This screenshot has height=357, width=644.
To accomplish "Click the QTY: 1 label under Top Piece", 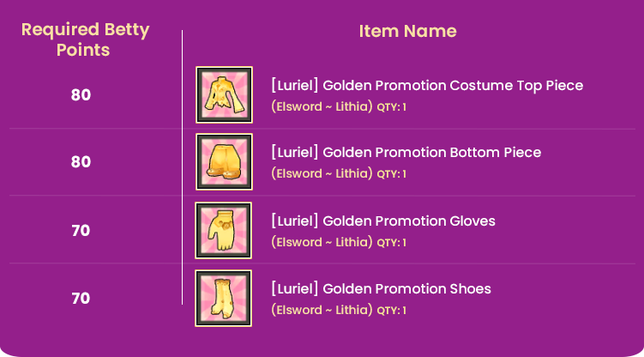I will [x=392, y=107].
